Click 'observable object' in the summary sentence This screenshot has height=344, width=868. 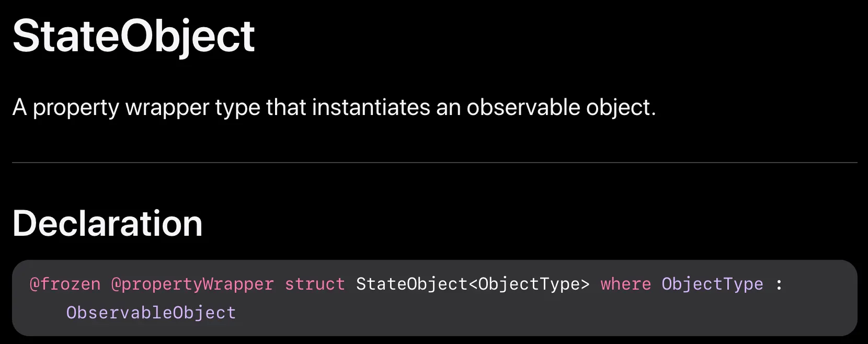pos(559,107)
